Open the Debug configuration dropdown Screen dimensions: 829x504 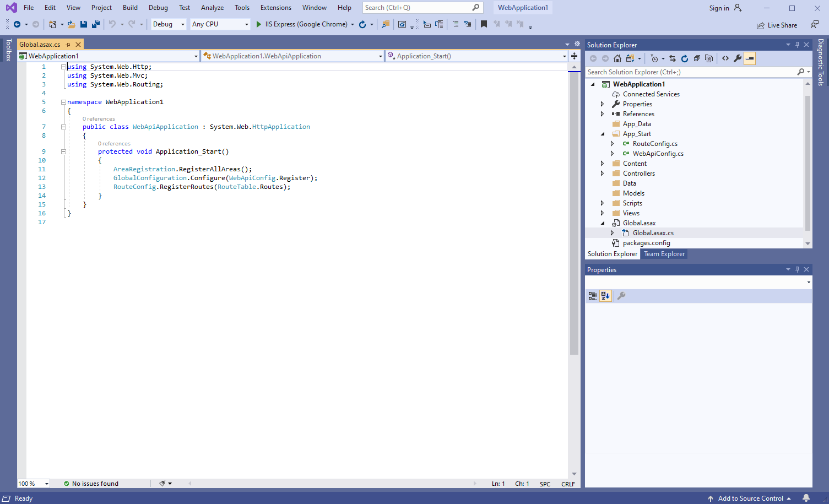169,24
